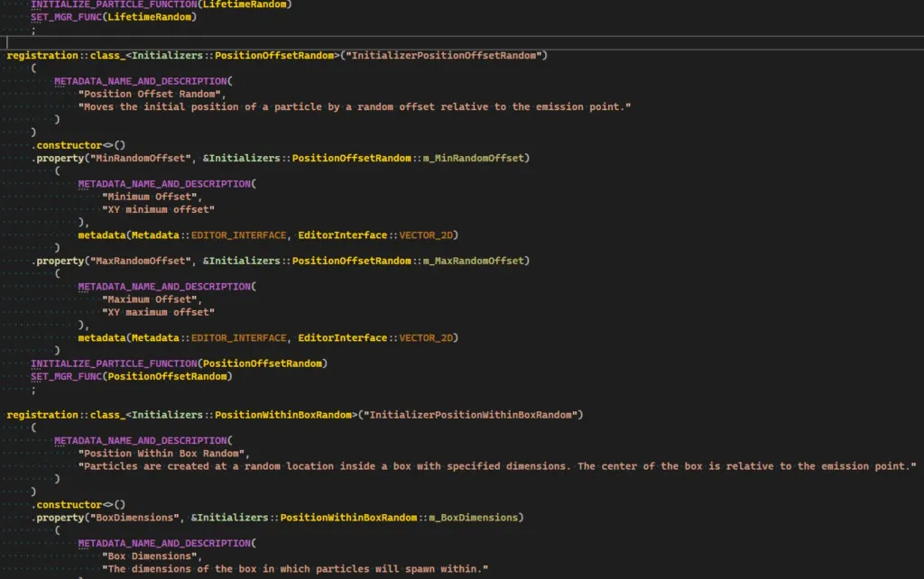924x579 pixels.
Task: Click .constructor<>() above the MinRandomOffset property
Action: 78,145
